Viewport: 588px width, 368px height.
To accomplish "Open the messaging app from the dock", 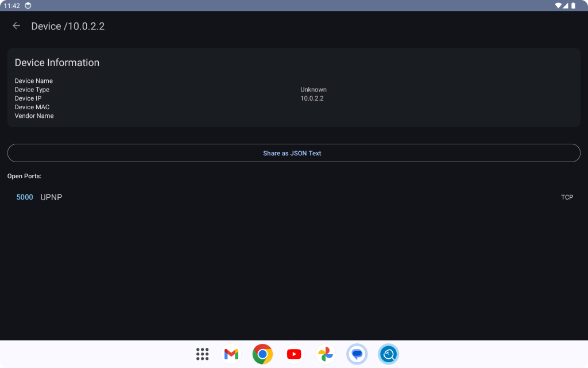I will pyautogui.click(x=357, y=354).
